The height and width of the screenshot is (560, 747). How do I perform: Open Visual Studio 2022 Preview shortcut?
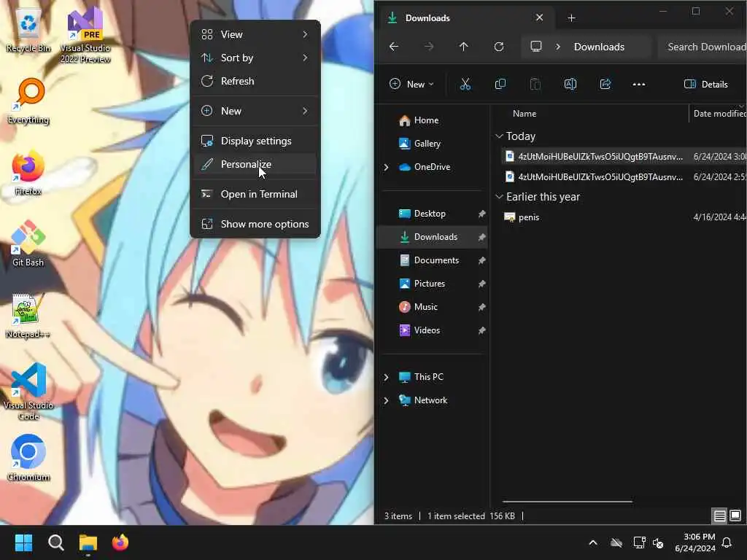click(x=85, y=34)
